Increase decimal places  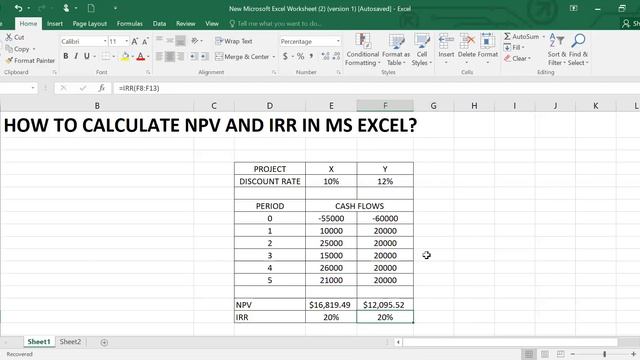[x=325, y=56]
